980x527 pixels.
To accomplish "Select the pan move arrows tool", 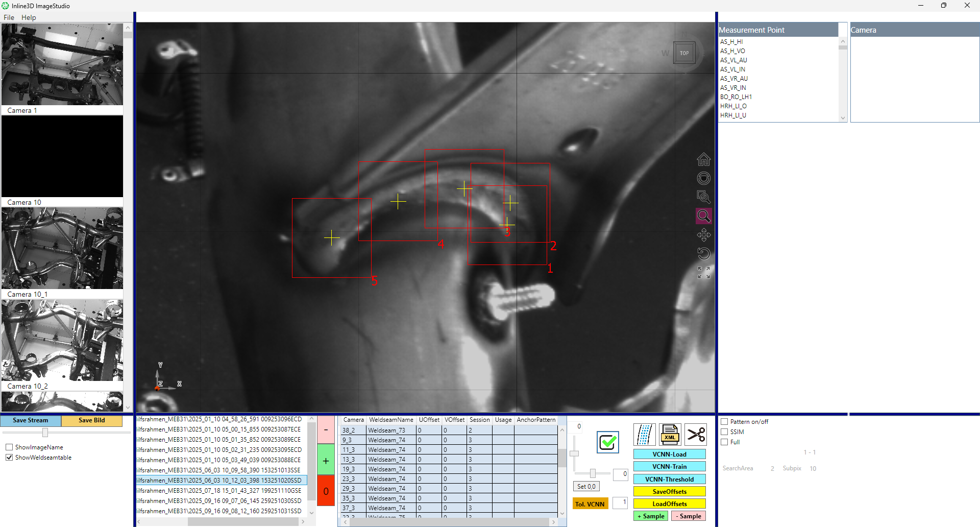I will (703, 235).
